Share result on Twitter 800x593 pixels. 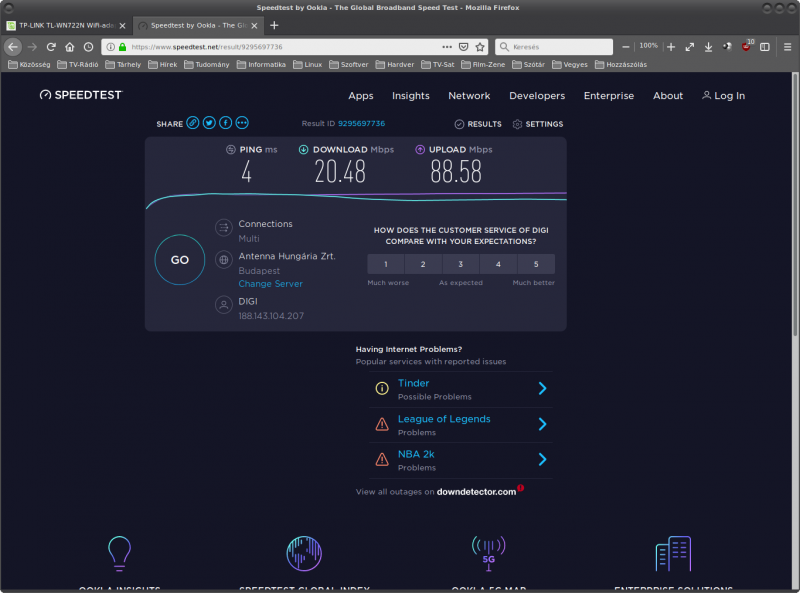coord(209,123)
